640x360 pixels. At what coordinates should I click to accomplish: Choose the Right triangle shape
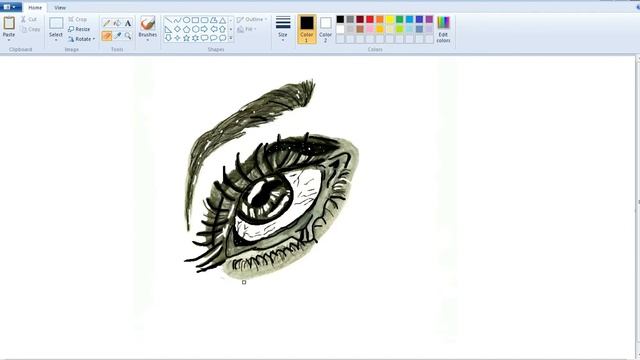pos(168,29)
